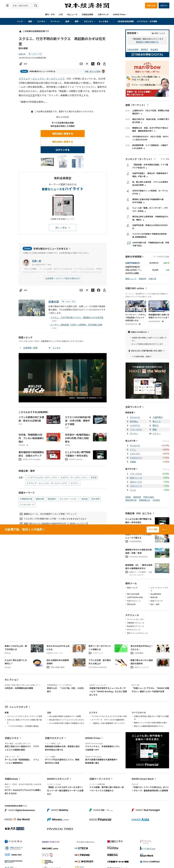Open the Think! badge beside 多様な観点

click(x=24, y=71)
